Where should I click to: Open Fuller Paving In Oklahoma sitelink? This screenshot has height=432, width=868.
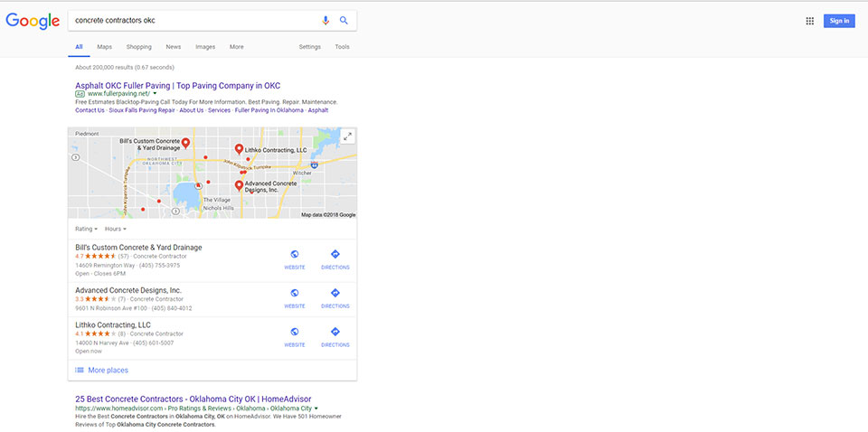269,110
